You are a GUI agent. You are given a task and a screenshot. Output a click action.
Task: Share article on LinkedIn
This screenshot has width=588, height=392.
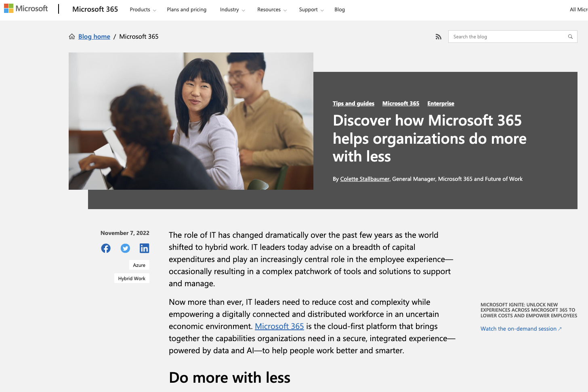coord(145,248)
